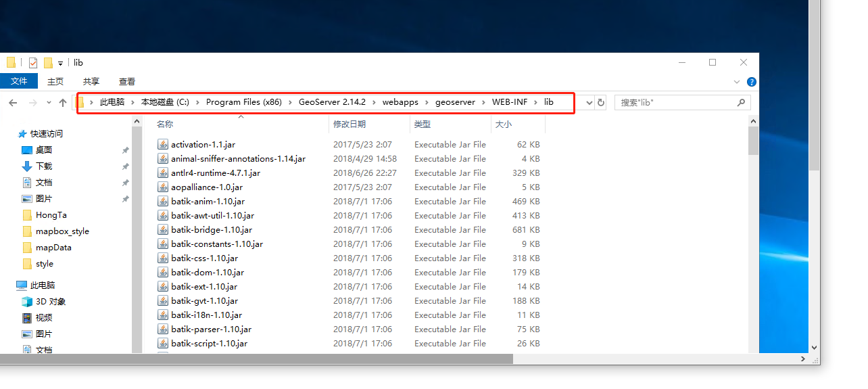This screenshot has width=868, height=389.
Task: Open the mapbox_style folder in sidebar
Action: [x=62, y=231]
